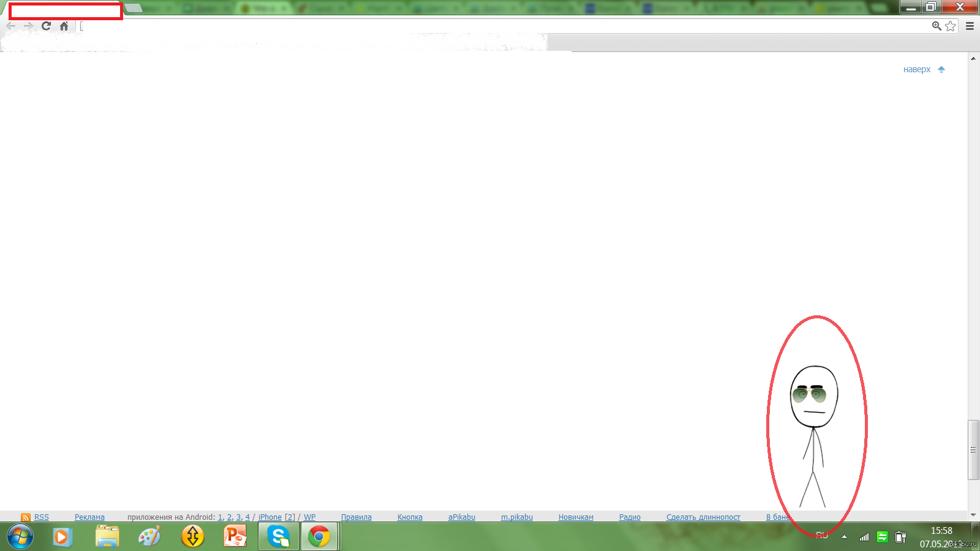Open the Chrome hamburger menu
Screen dimensions: 980x551
pyautogui.click(x=970, y=26)
